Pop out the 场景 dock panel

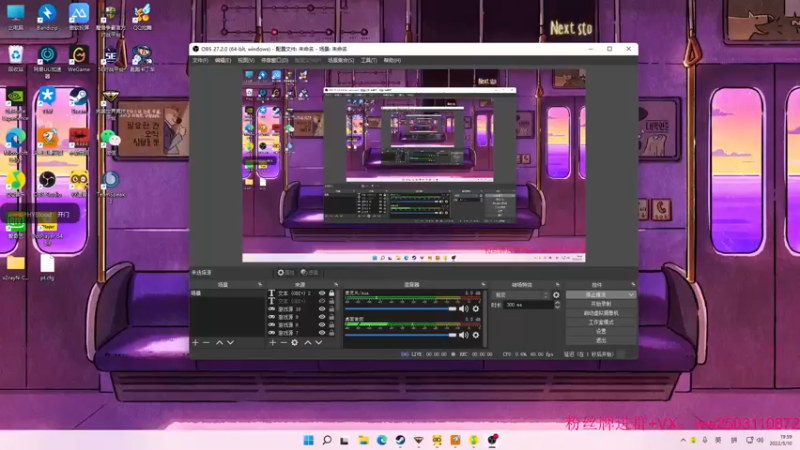click(x=260, y=285)
